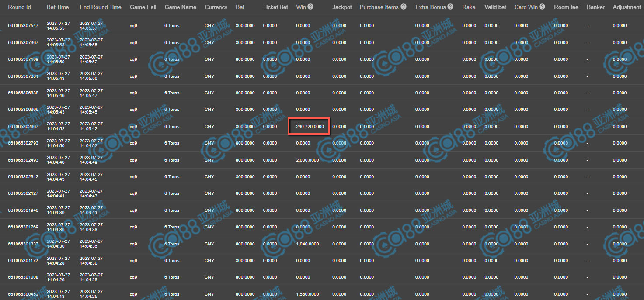Viewport: 644px width, 300px height.
Task: Select round ID 661065306838
Action: (23, 93)
